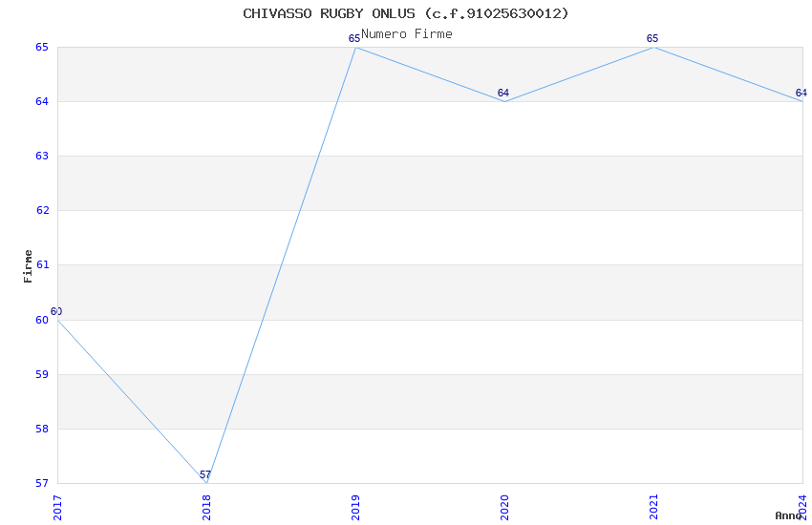Click the Firme y-axis label

pyautogui.click(x=28, y=266)
